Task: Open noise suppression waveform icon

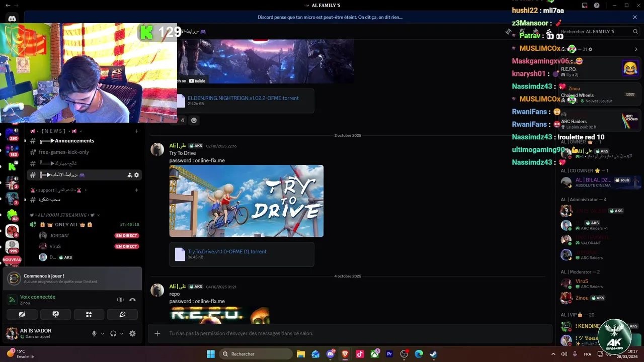Action: (120, 300)
